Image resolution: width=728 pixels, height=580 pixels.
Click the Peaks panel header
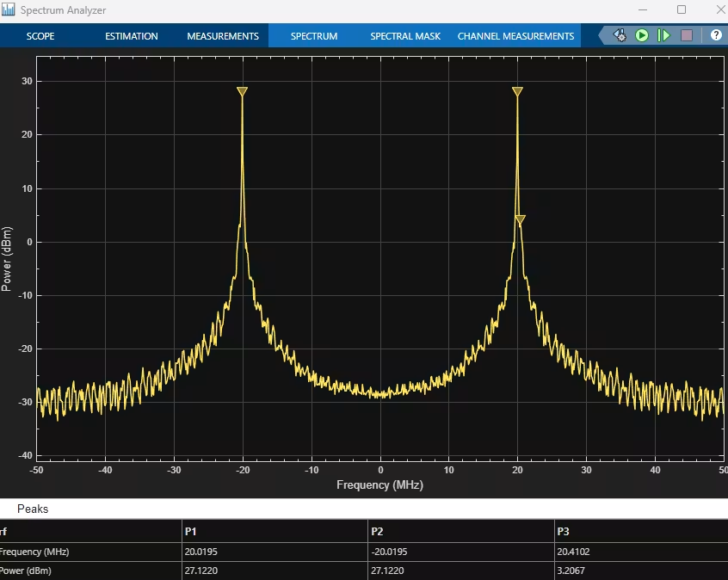[33, 509]
